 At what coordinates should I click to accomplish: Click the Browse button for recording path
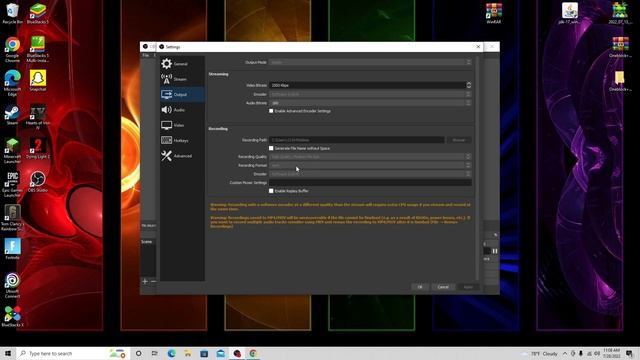coord(459,140)
